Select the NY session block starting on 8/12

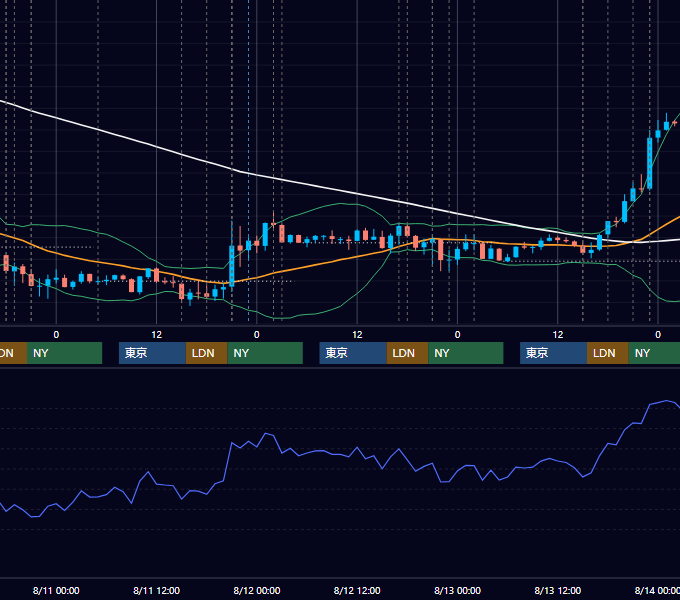tap(466, 353)
